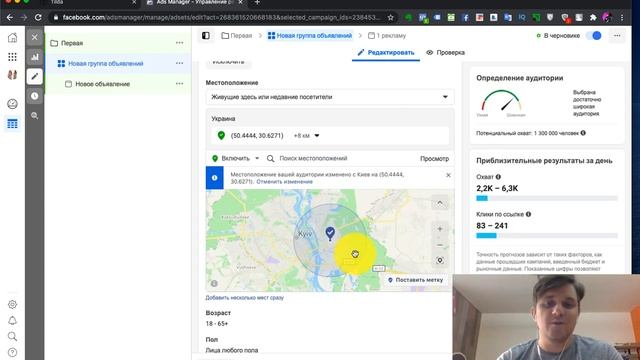Open the Включить include dropdown
The image size is (640, 360).
coord(236,158)
